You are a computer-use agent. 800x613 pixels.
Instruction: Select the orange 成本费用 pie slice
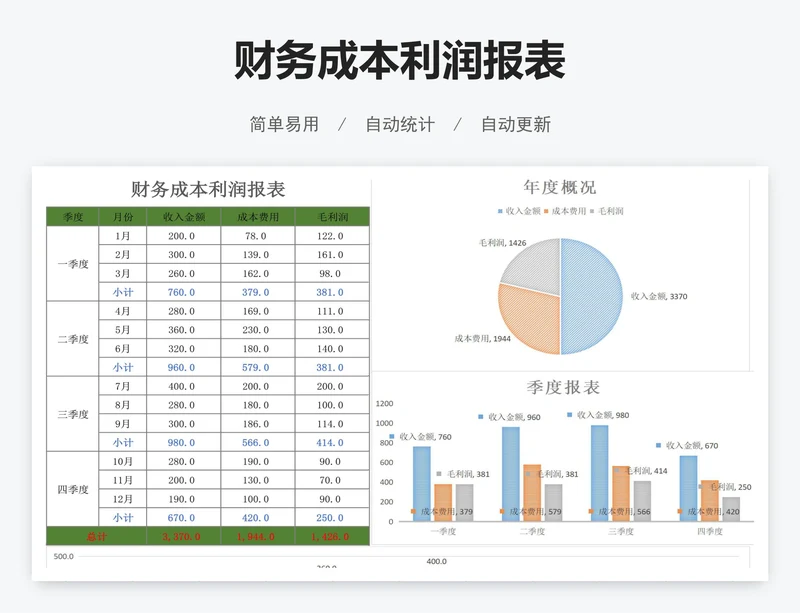[x=531, y=322]
